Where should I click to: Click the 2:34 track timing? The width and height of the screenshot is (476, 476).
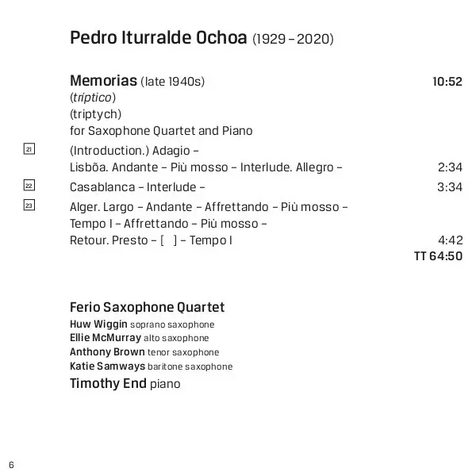pos(449,167)
